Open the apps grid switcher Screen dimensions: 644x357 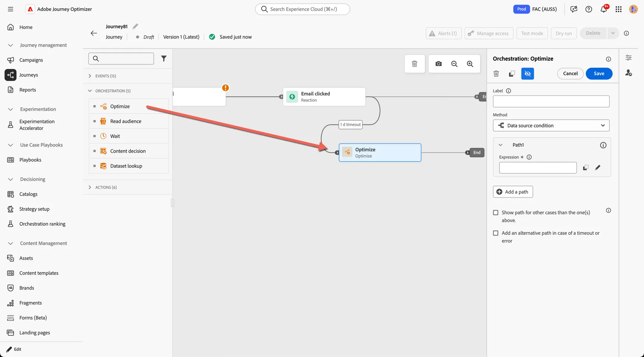click(618, 9)
